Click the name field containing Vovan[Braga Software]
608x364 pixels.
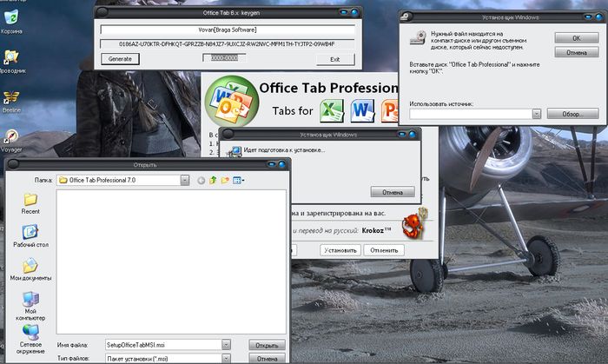(228, 30)
